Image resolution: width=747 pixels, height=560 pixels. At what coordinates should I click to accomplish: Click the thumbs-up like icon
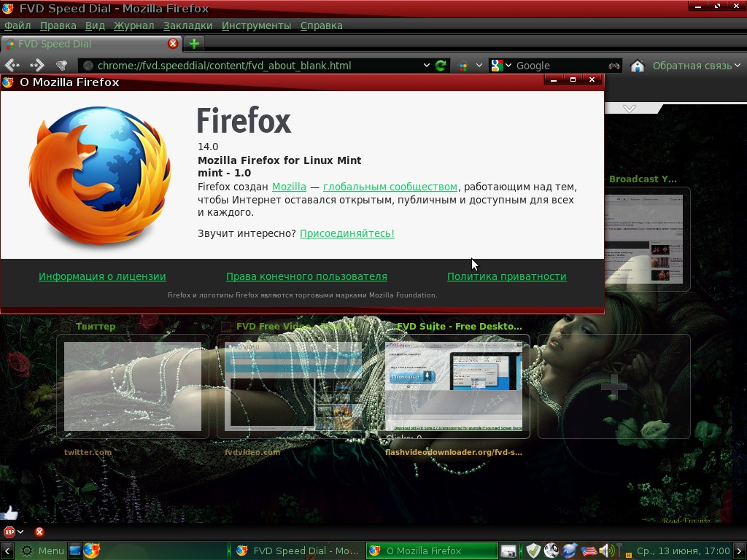point(9,513)
